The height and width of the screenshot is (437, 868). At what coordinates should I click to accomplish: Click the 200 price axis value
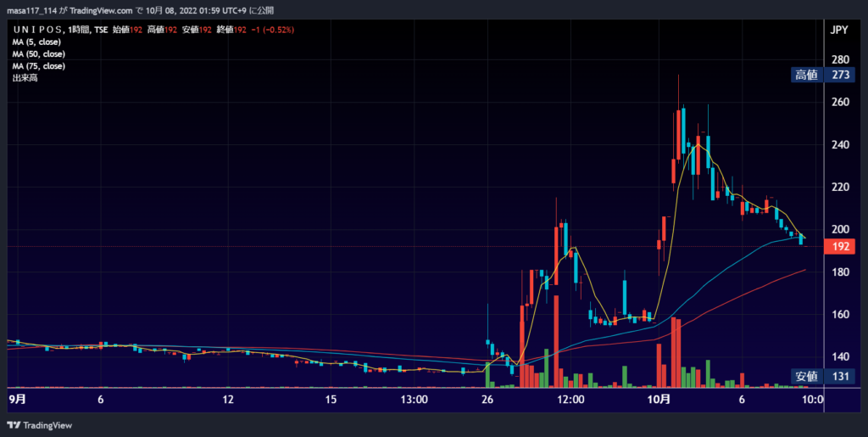tap(840, 229)
